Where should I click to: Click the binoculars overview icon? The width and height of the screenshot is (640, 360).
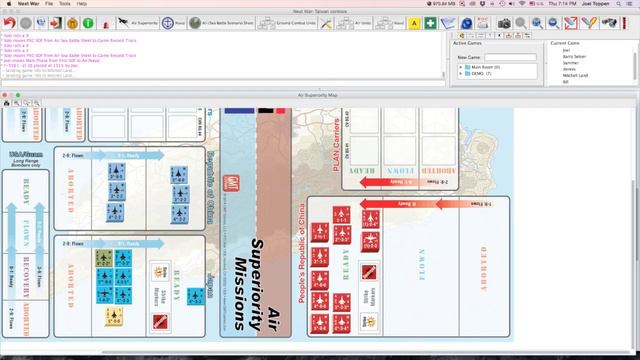tap(609, 23)
